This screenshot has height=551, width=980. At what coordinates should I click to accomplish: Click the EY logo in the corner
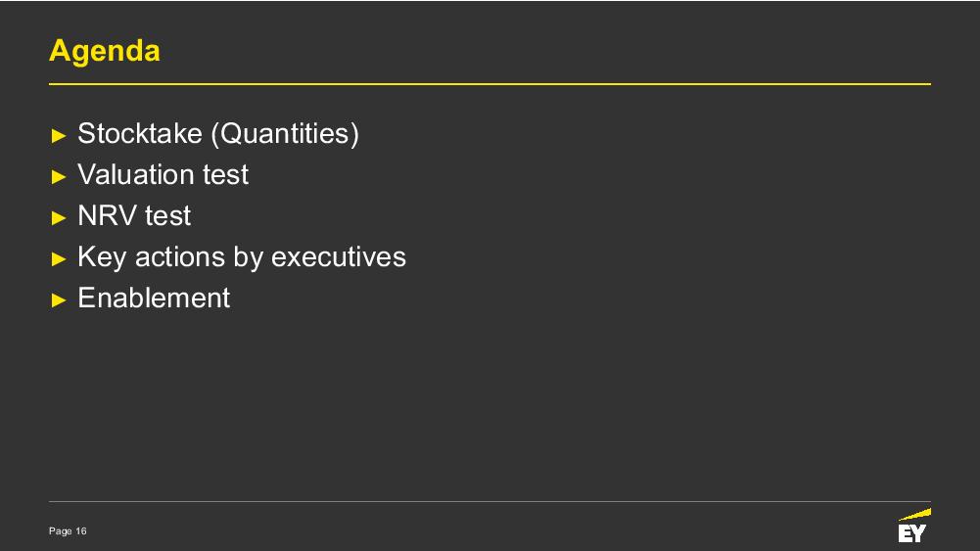pos(914,526)
